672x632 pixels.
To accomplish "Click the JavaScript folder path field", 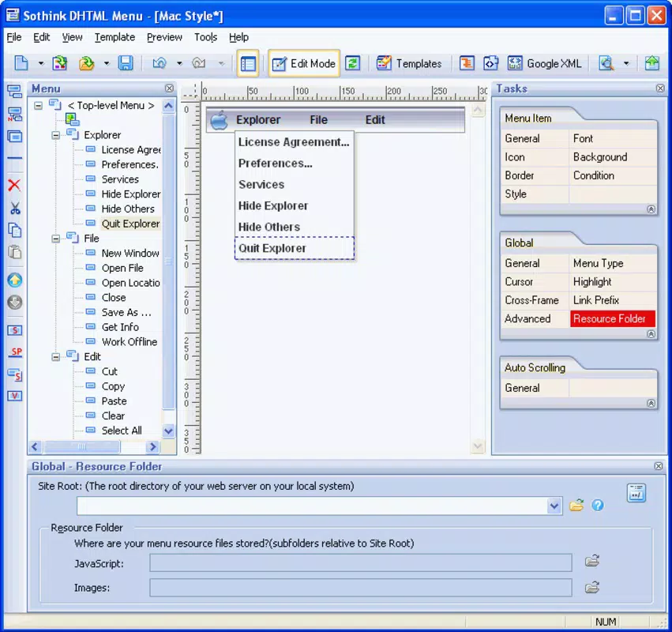I will coord(360,563).
